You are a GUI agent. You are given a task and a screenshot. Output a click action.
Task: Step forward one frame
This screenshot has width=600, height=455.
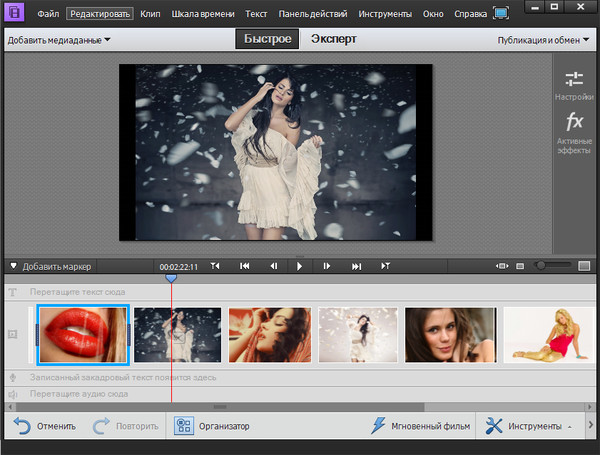(327, 266)
